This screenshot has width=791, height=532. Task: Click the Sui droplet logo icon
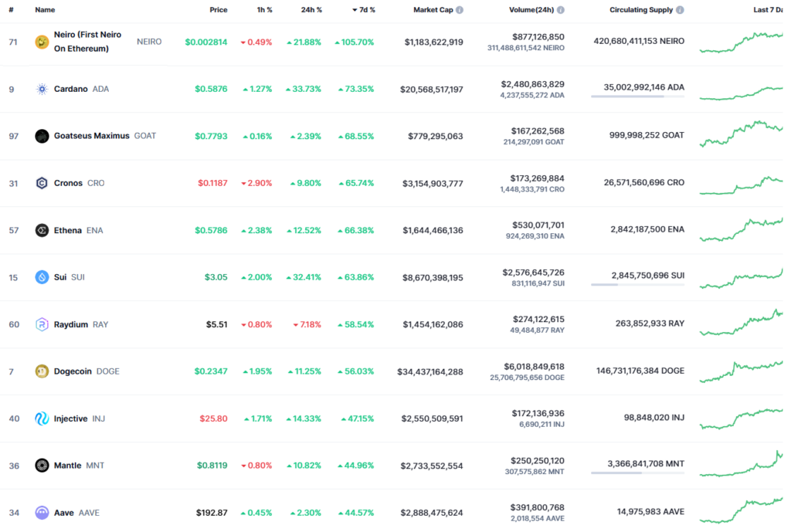pos(42,277)
